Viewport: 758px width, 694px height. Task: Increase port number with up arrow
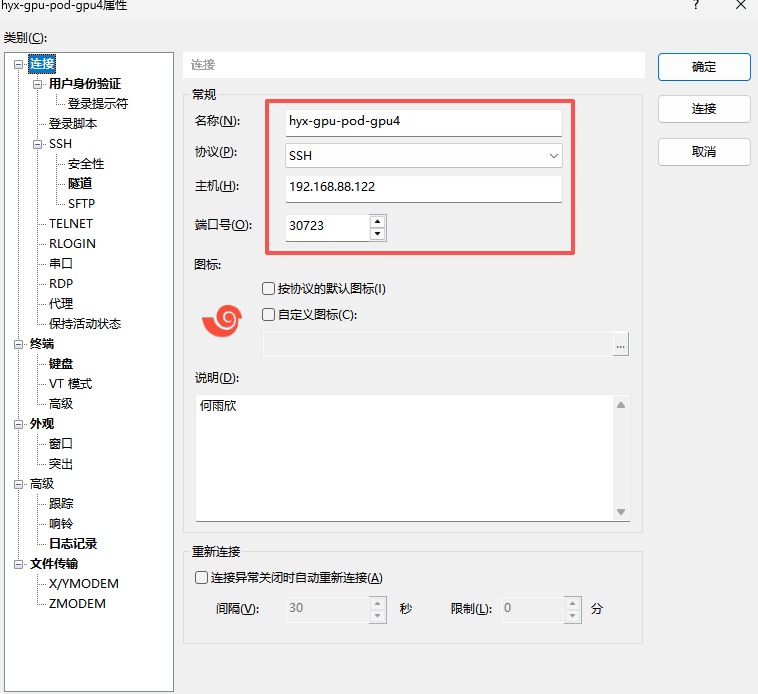(x=377, y=221)
